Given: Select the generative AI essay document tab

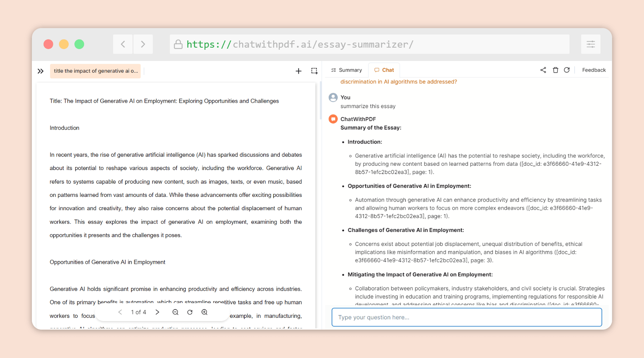Looking at the screenshot, I should [x=95, y=71].
